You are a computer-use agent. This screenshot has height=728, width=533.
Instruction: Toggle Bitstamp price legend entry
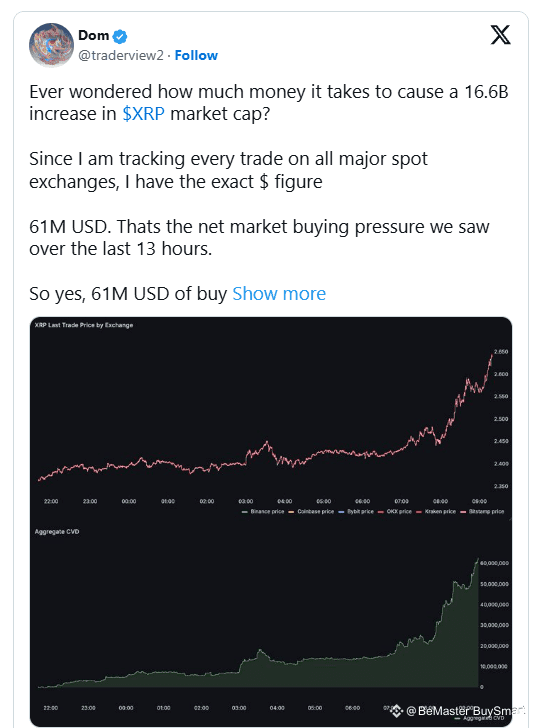tap(482, 511)
